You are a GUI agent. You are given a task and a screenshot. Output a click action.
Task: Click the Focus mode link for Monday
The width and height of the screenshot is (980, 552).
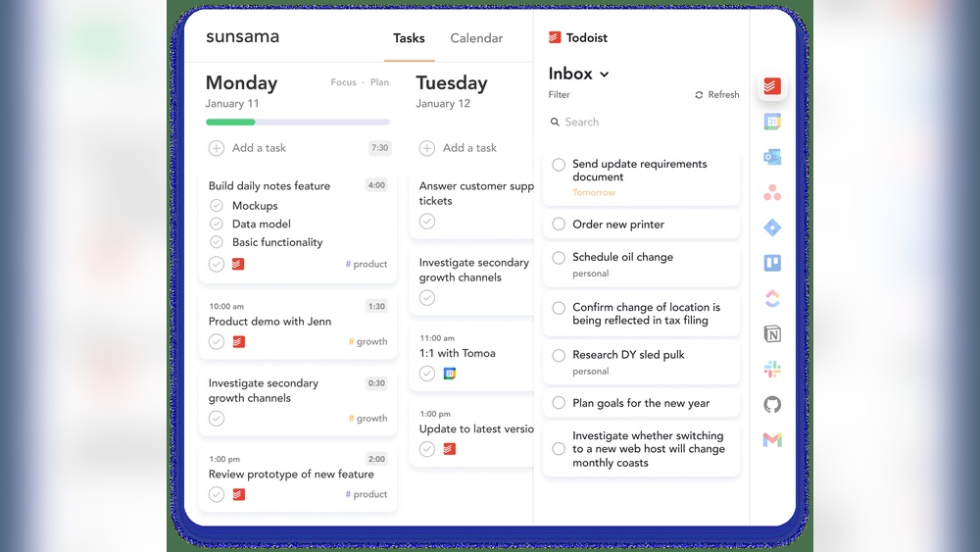pyautogui.click(x=343, y=82)
